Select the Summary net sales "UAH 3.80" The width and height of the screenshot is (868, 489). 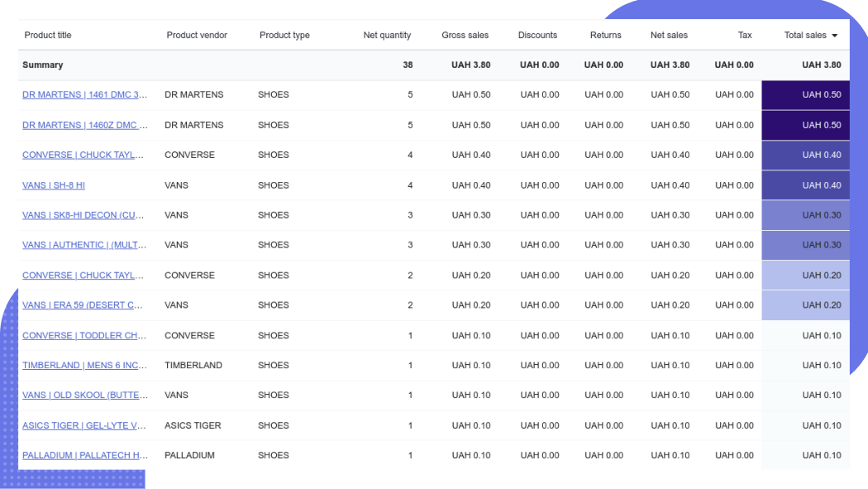(x=670, y=65)
